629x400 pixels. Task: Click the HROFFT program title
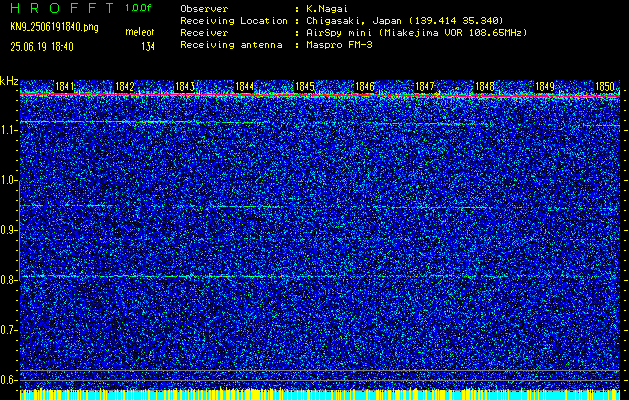(x=63, y=8)
